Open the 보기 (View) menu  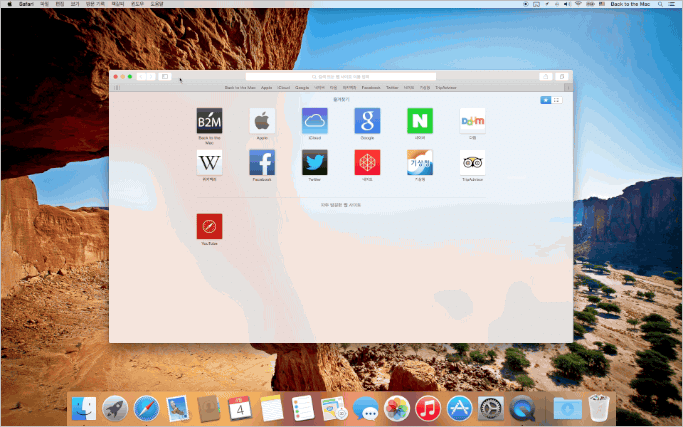coord(75,4)
